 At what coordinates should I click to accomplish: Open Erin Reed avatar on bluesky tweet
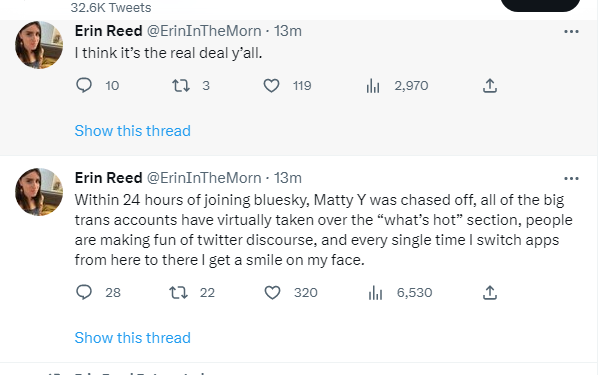39,192
